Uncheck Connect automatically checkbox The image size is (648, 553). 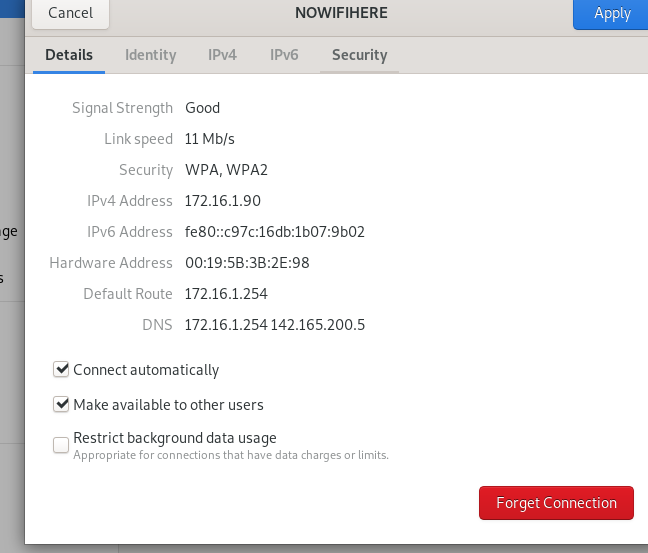coord(61,369)
